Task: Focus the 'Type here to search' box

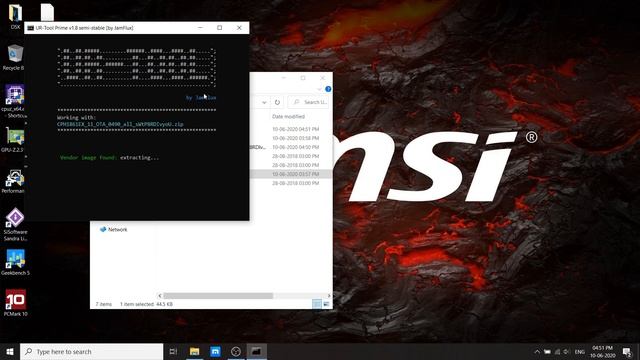Action: pos(91,351)
